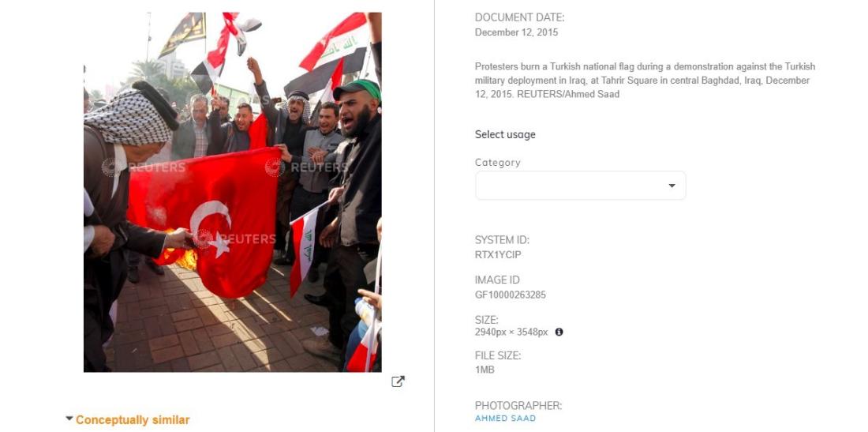Open the image in a new window icon
The width and height of the screenshot is (868, 432).
click(x=398, y=381)
